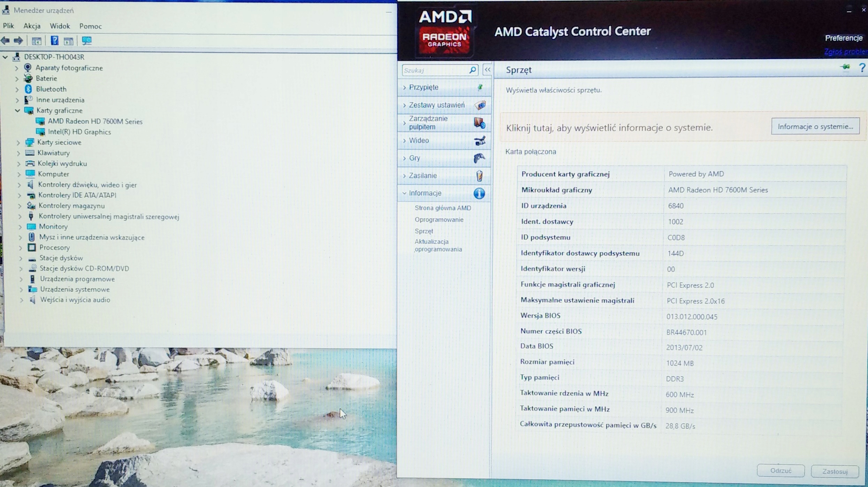Viewport: 868px width, 487px height.
Task: Expand the Procesory device category
Action: tap(20, 248)
